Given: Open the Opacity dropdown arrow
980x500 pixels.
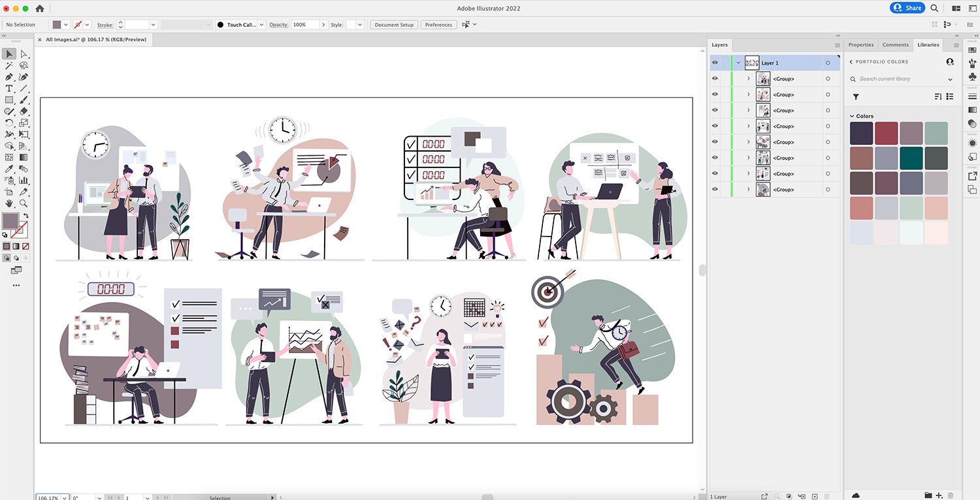Looking at the screenshot, I should (x=323, y=25).
